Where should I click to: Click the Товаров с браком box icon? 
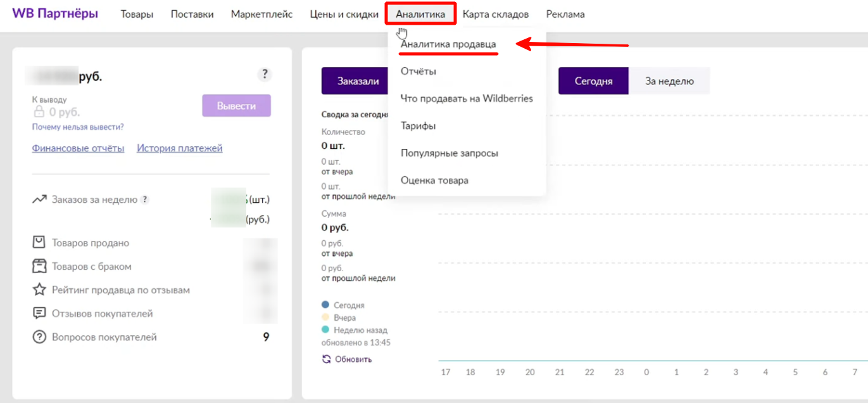[39, 266]
